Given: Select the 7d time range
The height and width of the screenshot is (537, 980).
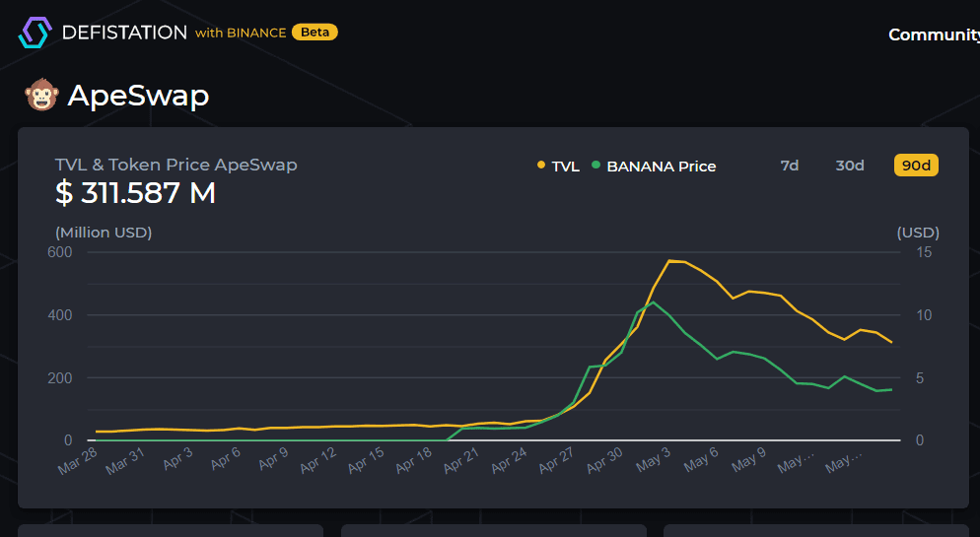Looking at the screenshot, I should tap(790, 166).
